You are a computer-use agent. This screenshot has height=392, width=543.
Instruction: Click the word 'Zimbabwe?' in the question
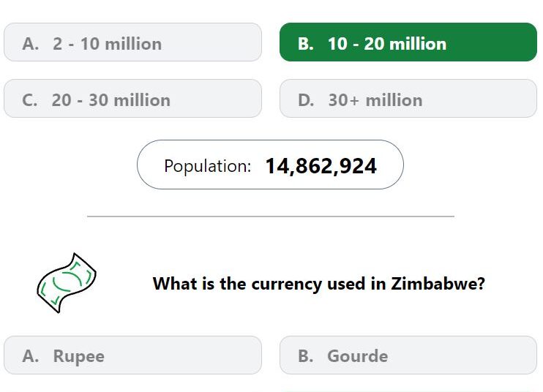pyautogui.click(x=438, y=284)
